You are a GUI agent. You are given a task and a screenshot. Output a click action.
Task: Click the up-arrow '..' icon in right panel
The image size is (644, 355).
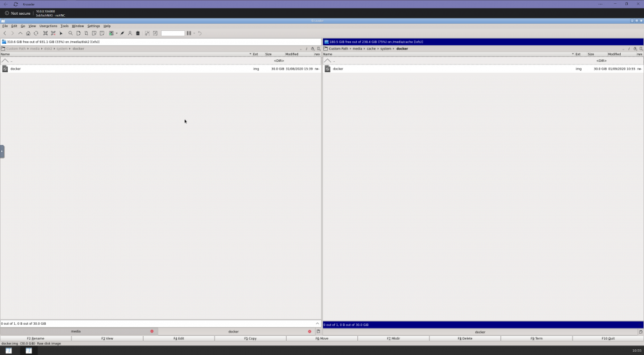[327, 61]
